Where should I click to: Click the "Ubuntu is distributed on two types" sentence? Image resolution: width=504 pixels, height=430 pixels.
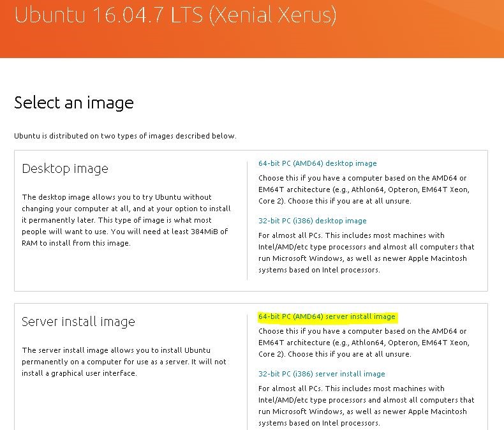[x=125, y=136]
